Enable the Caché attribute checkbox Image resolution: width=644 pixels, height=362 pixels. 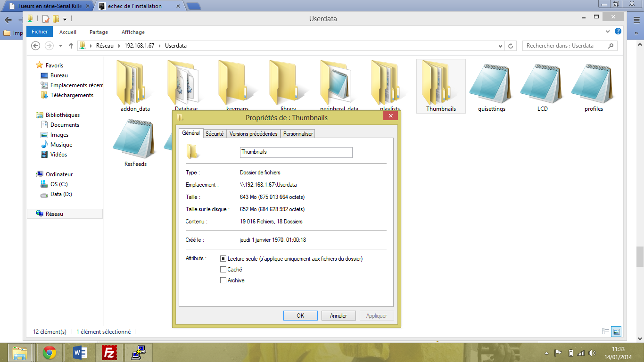[x=223, y=270]
